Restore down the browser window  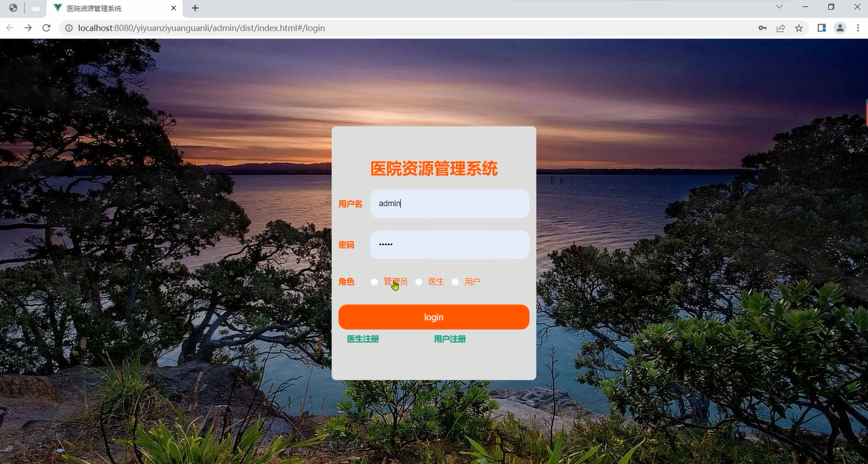831,7
